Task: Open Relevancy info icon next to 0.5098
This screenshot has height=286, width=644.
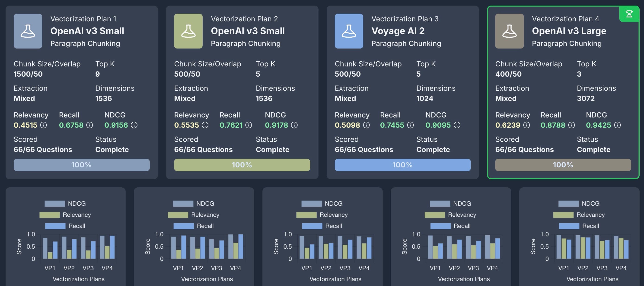Action: tap(366, 125)
